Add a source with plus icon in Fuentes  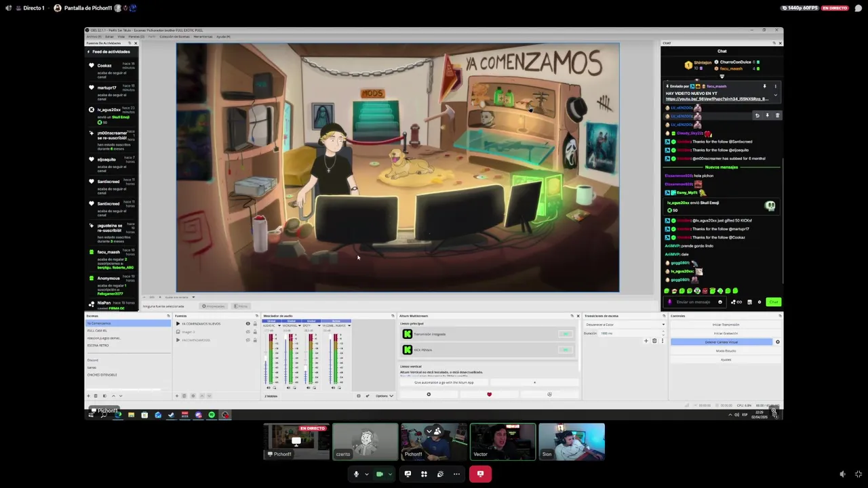[x=177, y=396]
